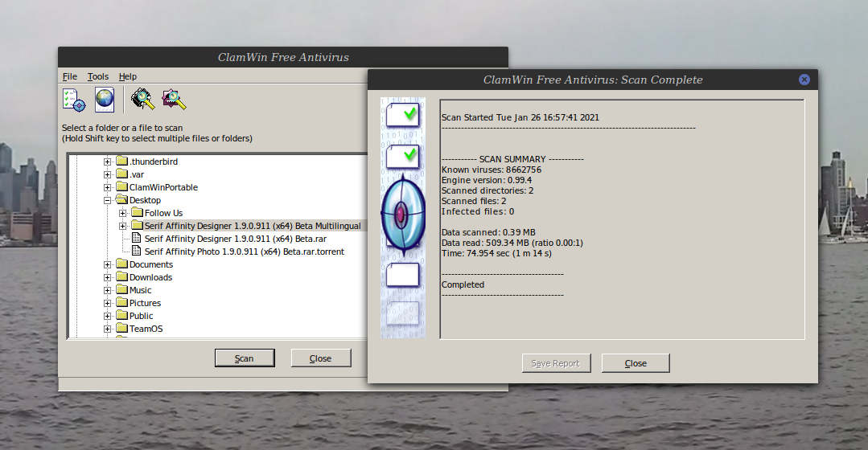The image size is (868, 450).
Task: Select the TeamOS folder icon
Action: (x=121, y=328)
